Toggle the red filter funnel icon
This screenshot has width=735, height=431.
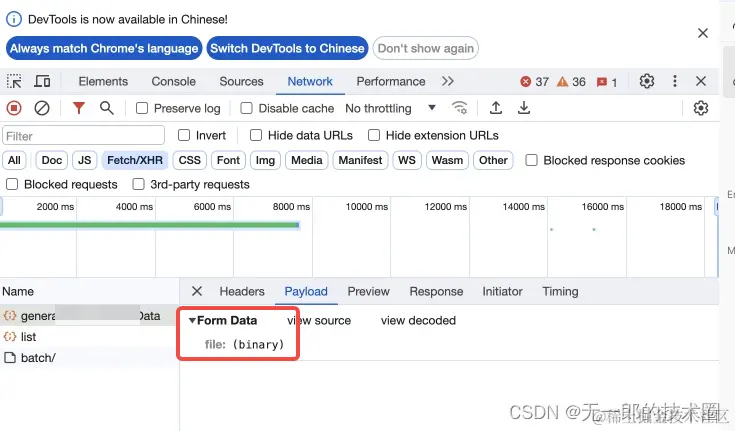[x=79, y=108]
